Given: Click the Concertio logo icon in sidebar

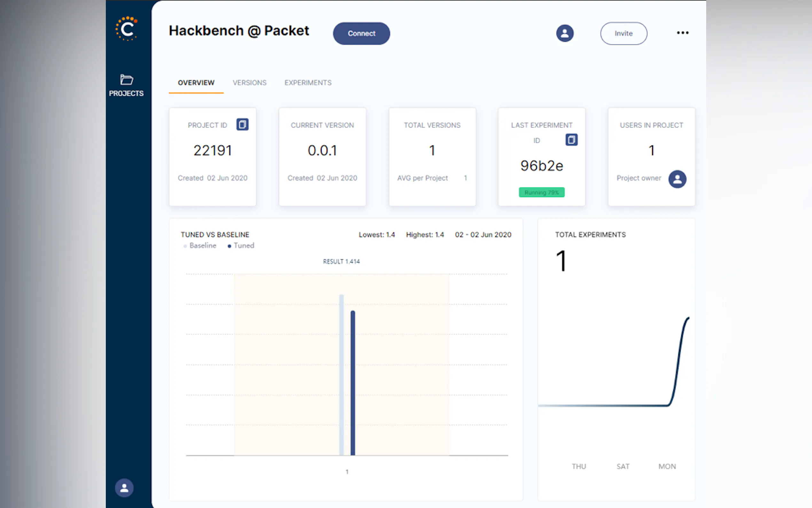Looking at the screenshot, I should pos(127,29).
